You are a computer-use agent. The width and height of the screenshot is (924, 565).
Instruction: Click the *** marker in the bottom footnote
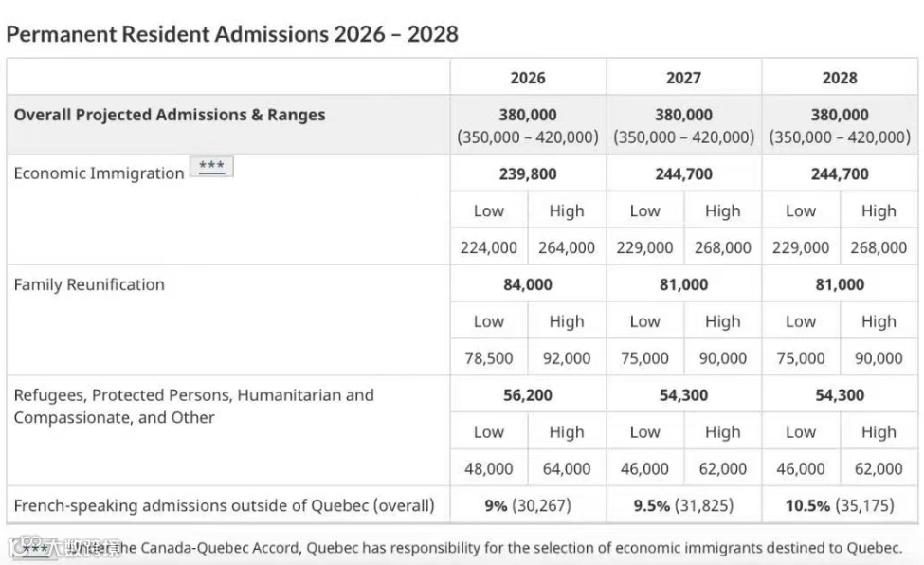tap(36, 548)
